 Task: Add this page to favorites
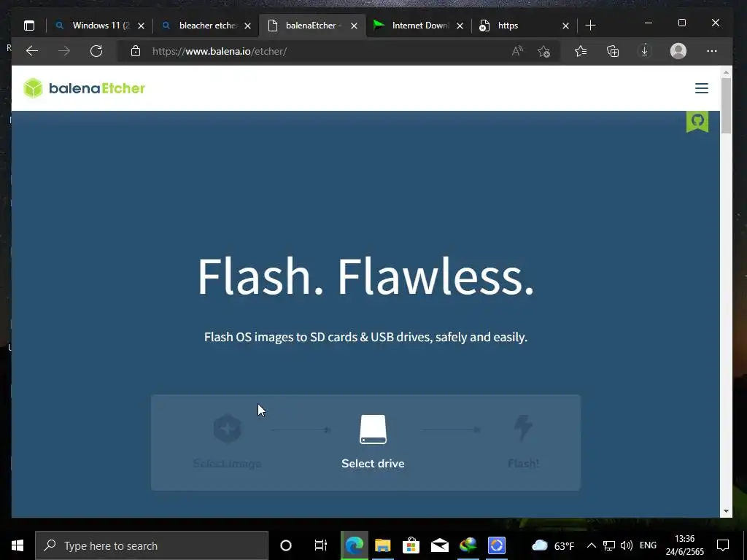coord(543,51)
